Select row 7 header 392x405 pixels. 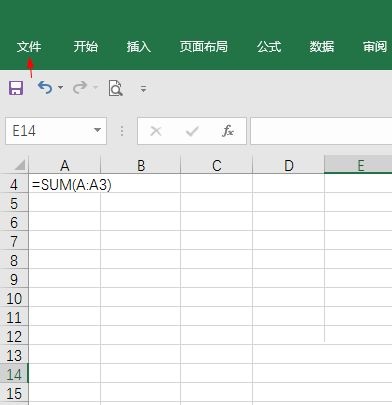(x=14, y=241)
